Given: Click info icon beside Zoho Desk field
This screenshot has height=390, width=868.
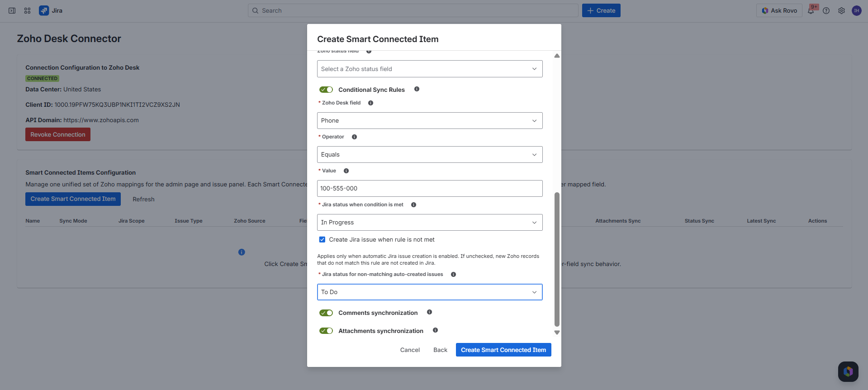Looking at the screenshot, I should (370, 103).
